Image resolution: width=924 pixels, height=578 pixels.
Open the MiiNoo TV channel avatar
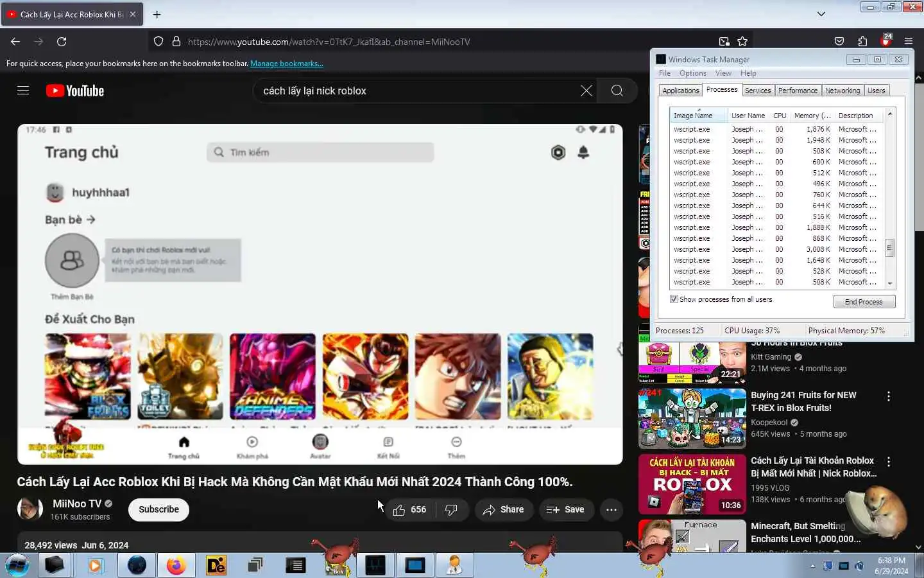coord(30,509)
